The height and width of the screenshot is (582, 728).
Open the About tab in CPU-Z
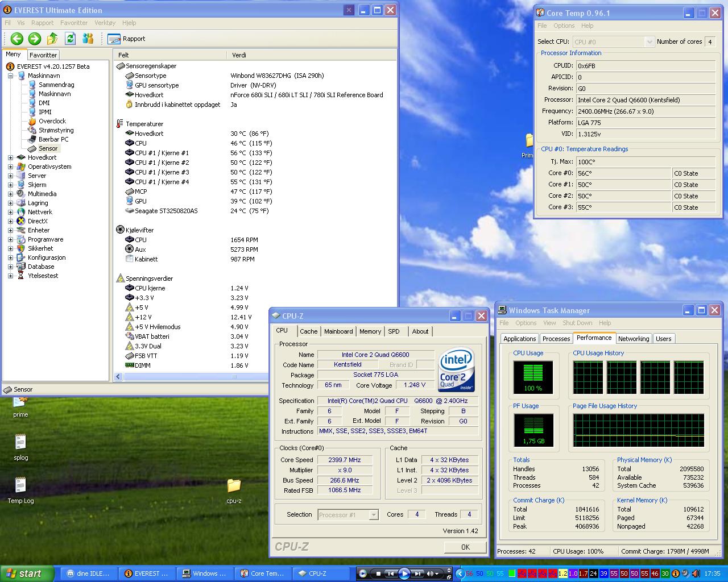(420, 331)
